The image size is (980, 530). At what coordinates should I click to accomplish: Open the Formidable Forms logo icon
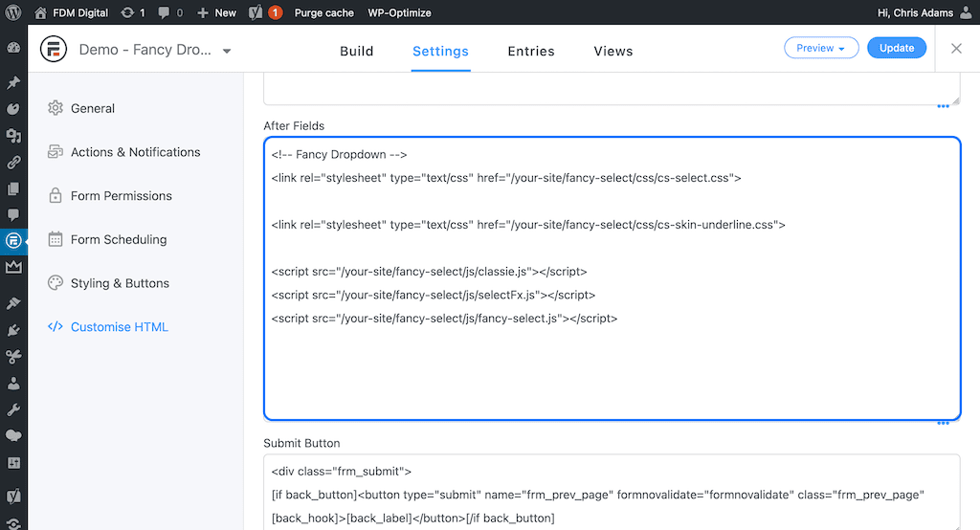pos(54,49)
